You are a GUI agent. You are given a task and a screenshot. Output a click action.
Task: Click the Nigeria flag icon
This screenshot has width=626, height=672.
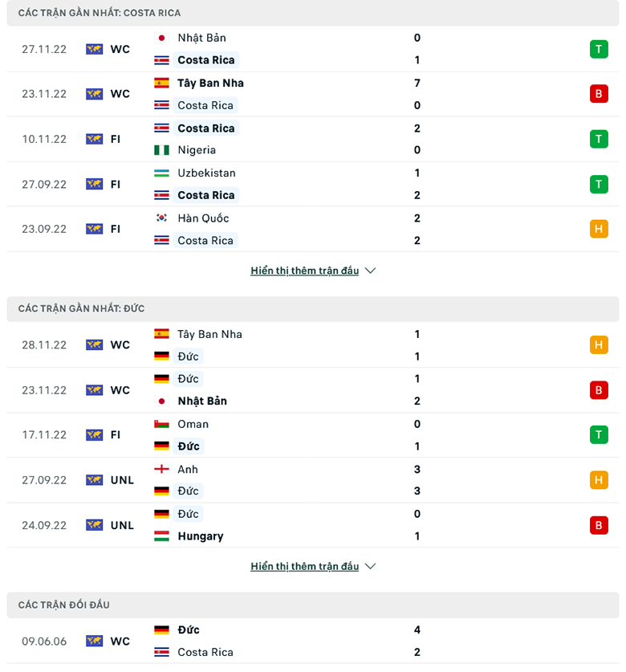[x=161, y=150]
